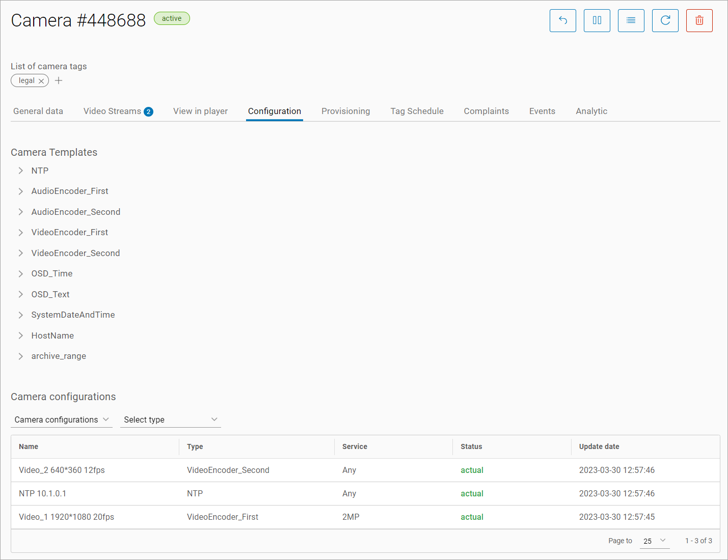The width and height of the screenshot is (728, 560).
Task: Add a new camera tag with plus
Action: click(59, 80)
